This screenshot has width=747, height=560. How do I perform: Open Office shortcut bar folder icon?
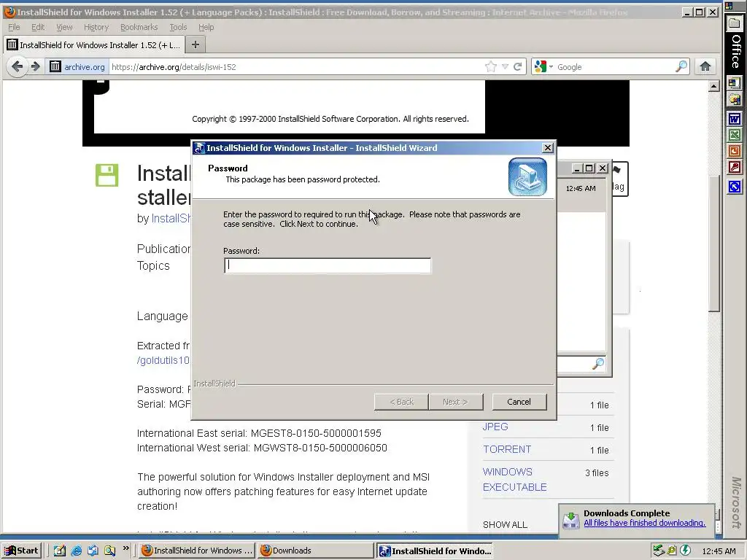point(734,24)
